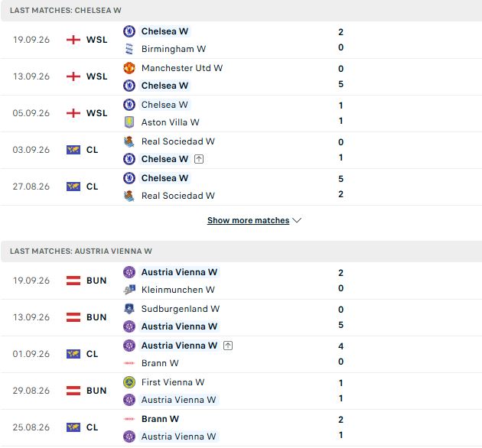Click advancing arrow icon next to Austria Vienna W
The width and height of the screenshot is (482, 448).
point(228,346)
